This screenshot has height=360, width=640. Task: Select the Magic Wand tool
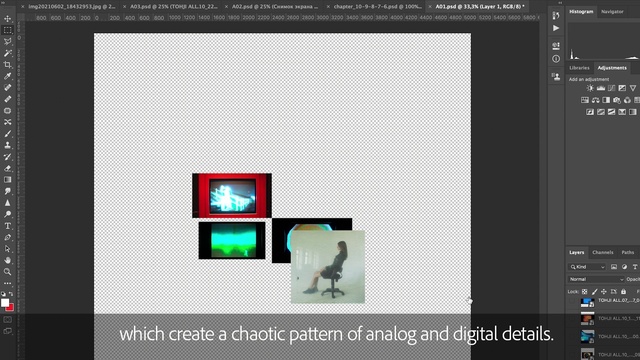(7, 53)
